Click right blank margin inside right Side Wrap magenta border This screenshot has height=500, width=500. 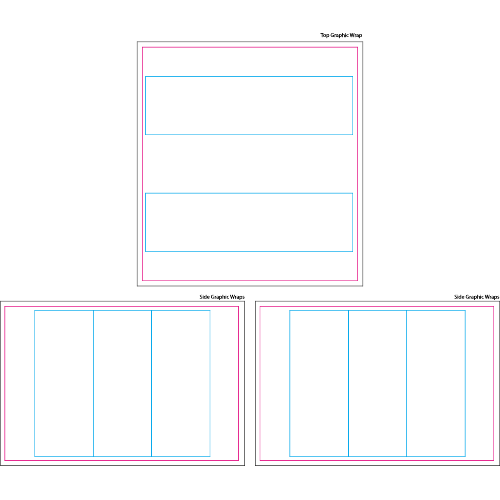[479, 383]
